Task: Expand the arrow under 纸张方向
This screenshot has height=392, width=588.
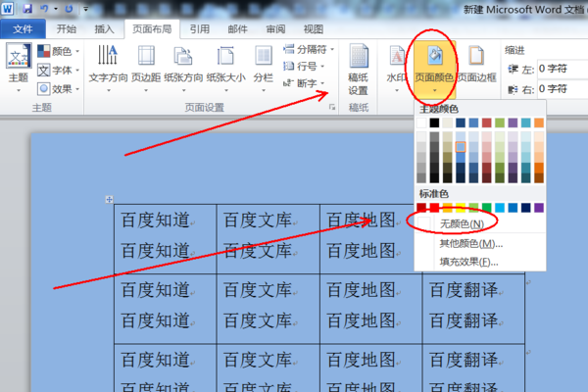Action: point(184,90)
